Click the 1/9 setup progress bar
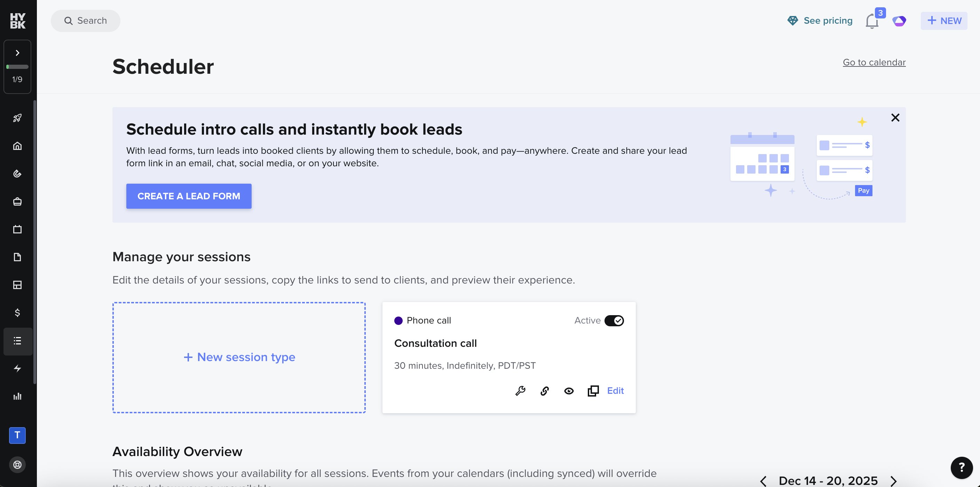Image resolution: width=980 pixels, height=487 pixels. point(17,66)
